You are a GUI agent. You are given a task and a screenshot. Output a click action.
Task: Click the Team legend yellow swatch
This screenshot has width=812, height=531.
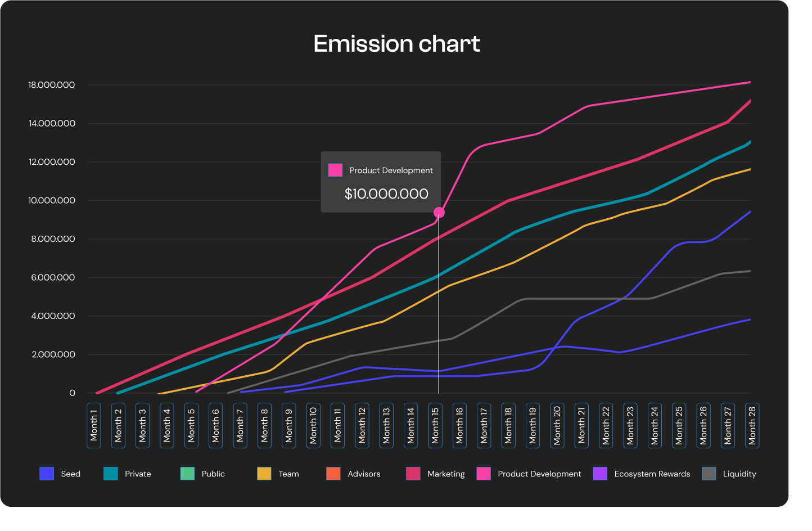click(x=264, y=474)
